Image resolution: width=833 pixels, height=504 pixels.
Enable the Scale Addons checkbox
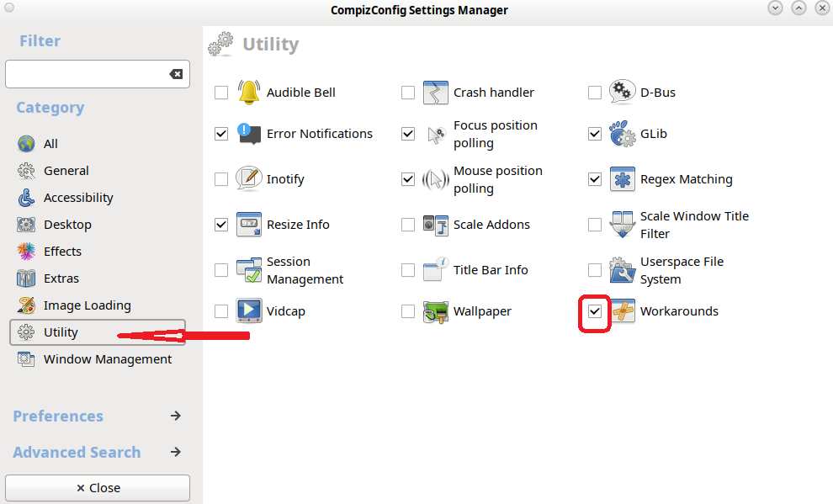[408, 225]
